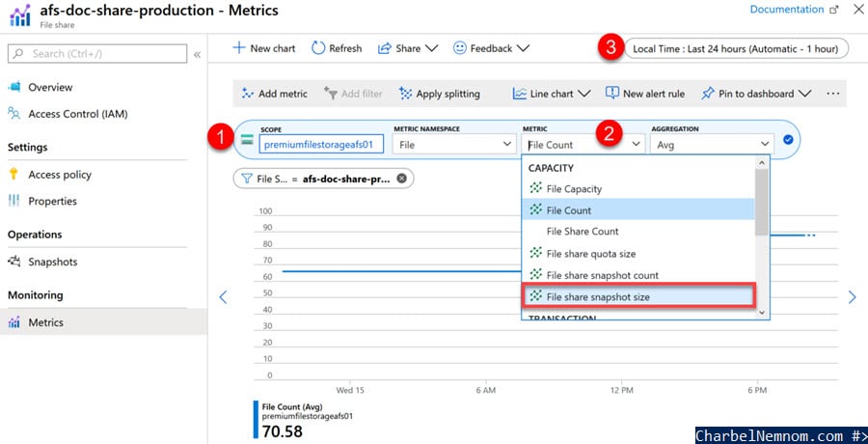Remove the File Share filter with X
This screenshot has height=444, width=868.
[402, 179]
